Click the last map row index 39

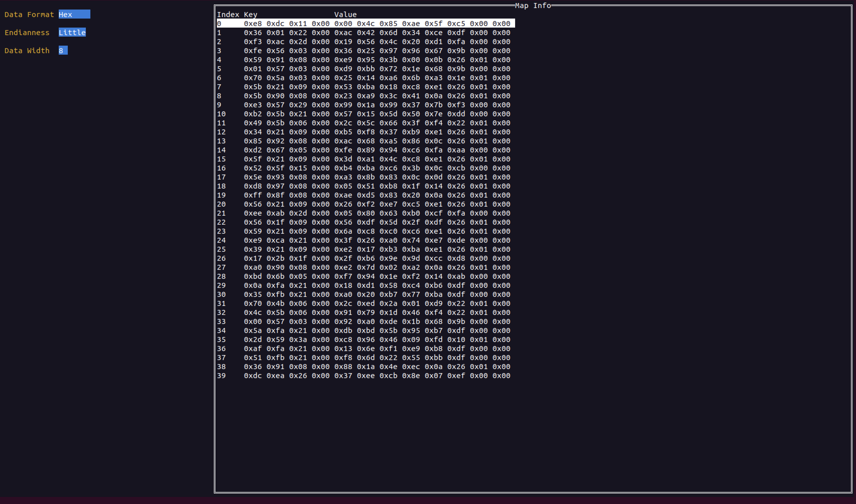point(365,376)
